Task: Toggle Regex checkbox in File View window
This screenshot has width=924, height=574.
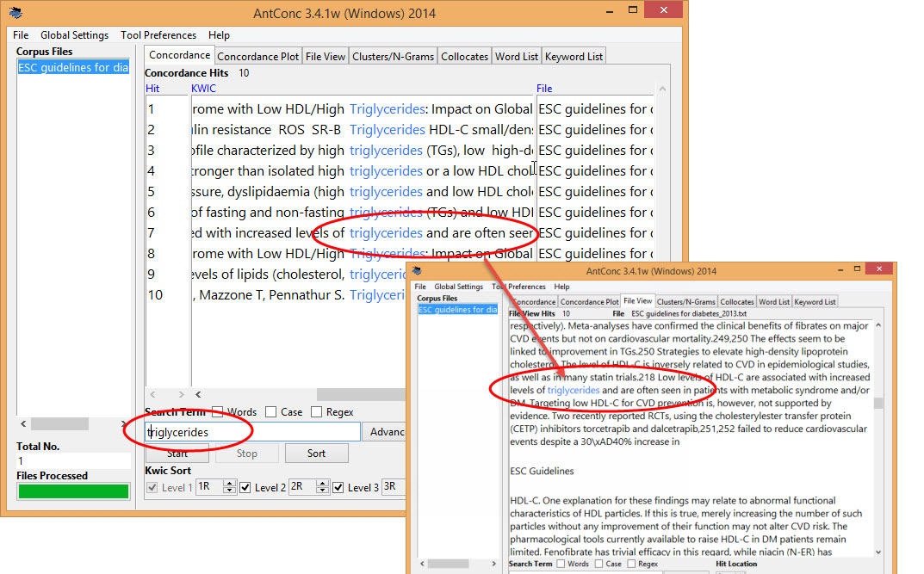Action: coord(632,564)
